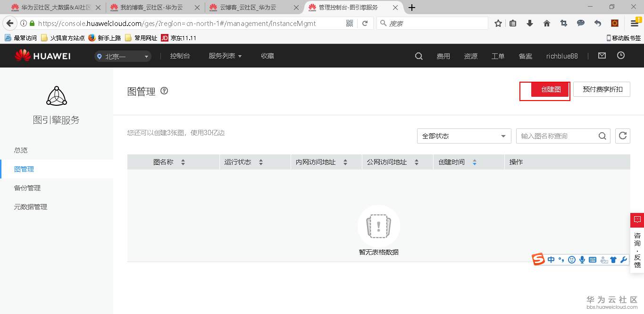This screenshot has height=314, width=644.
Task: Click the 输入图名称查询 search input field
Action: 557,136
